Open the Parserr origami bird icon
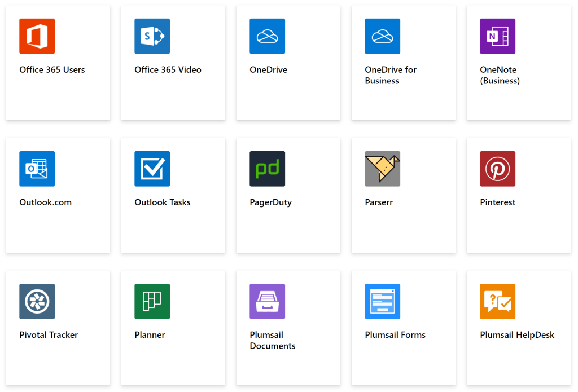Screen dimensions: 578x392 point(382,169)
